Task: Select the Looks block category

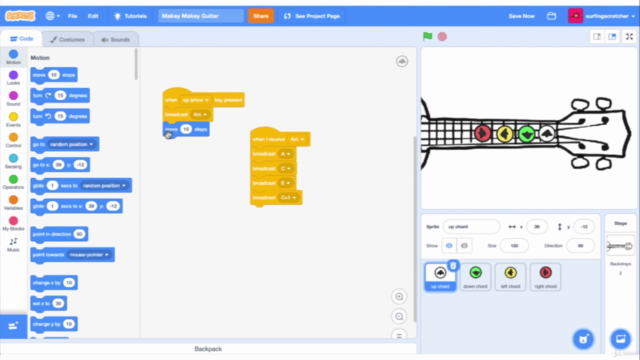Action: point(13,78)
